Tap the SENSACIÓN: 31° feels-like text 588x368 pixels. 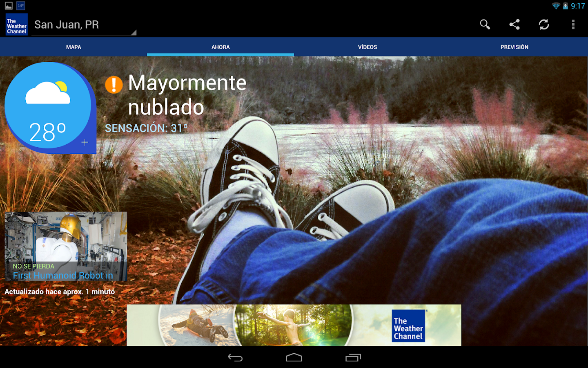coord(147,128)
